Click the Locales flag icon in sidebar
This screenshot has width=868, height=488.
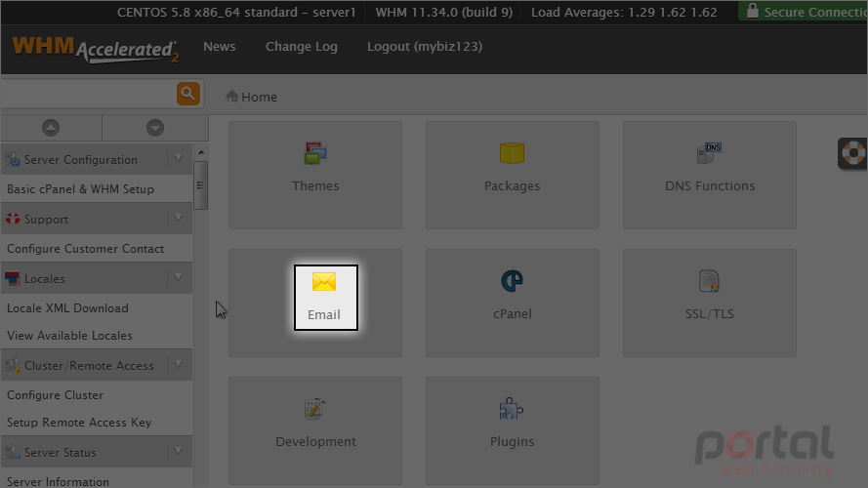pyautogui.click(x=12, y=278)
